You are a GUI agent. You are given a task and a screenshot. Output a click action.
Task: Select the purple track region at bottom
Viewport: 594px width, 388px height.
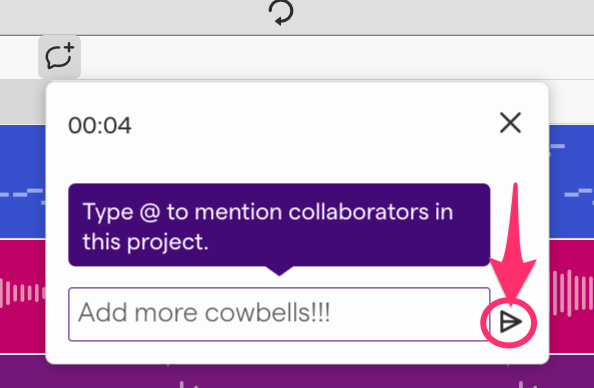tap(297, 376)
